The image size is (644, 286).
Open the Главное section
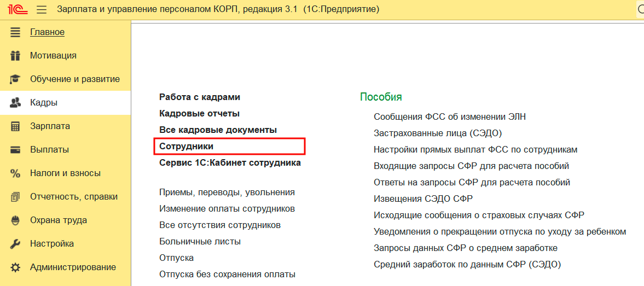coord(47,32)
